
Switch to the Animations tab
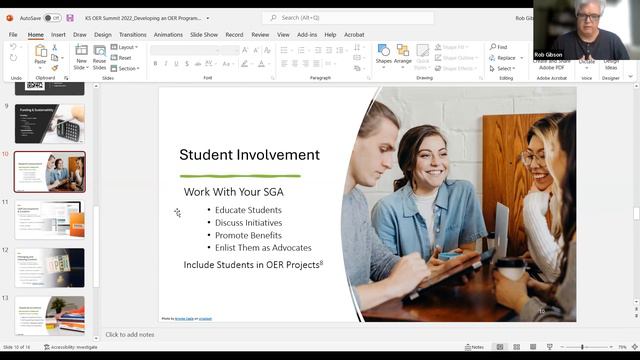tap(168, 35)
